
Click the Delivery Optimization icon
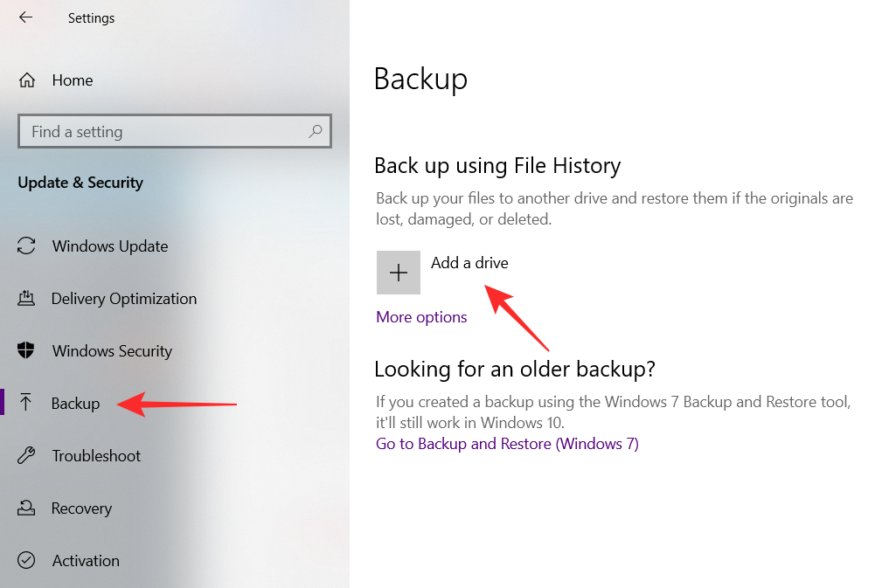tap(26, 299)
